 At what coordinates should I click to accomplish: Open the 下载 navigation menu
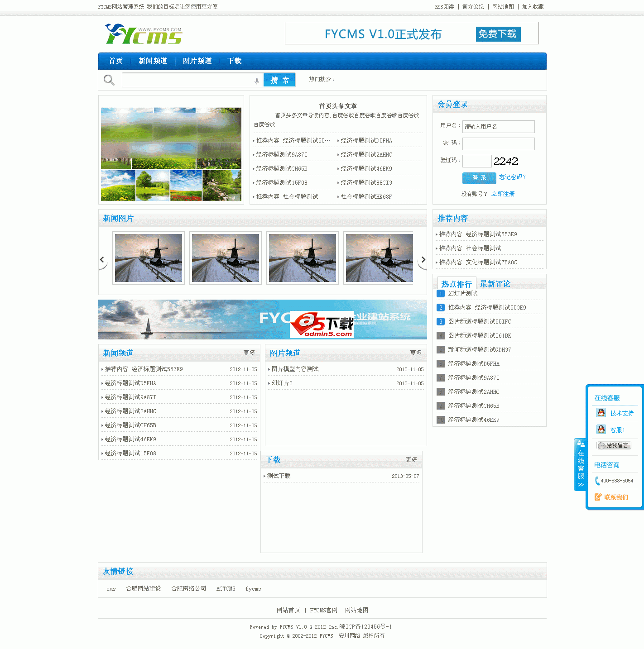coord(234,61)
